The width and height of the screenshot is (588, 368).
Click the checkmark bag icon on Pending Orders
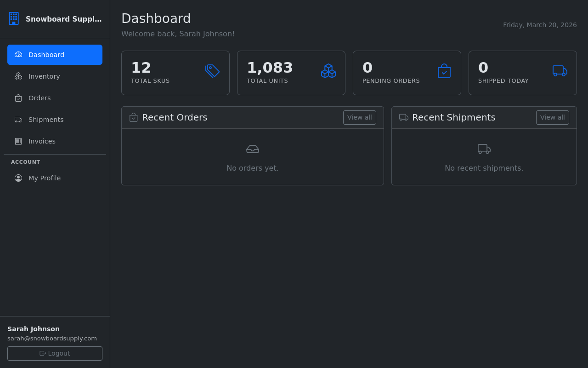pyautogui.click(x=444, y=71)
